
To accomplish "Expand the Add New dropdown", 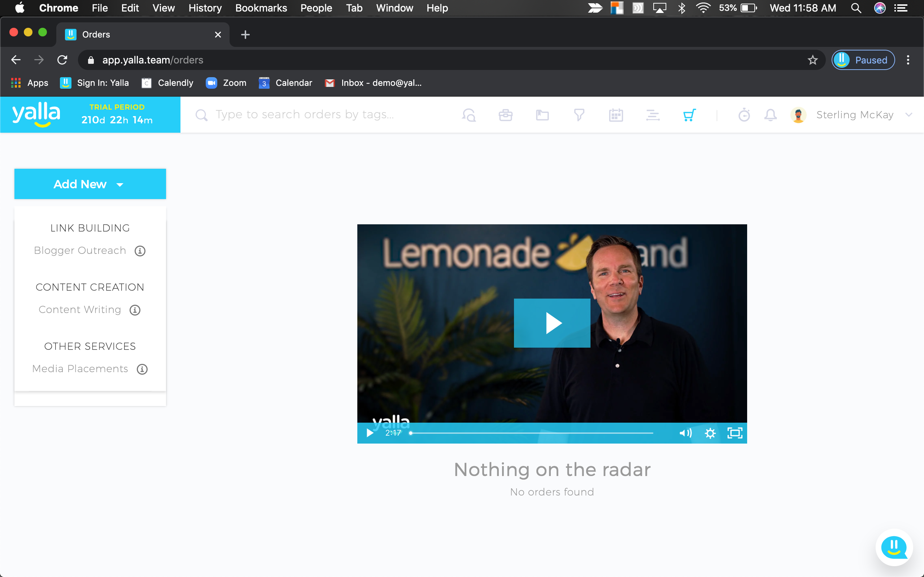I will point(90,184).
